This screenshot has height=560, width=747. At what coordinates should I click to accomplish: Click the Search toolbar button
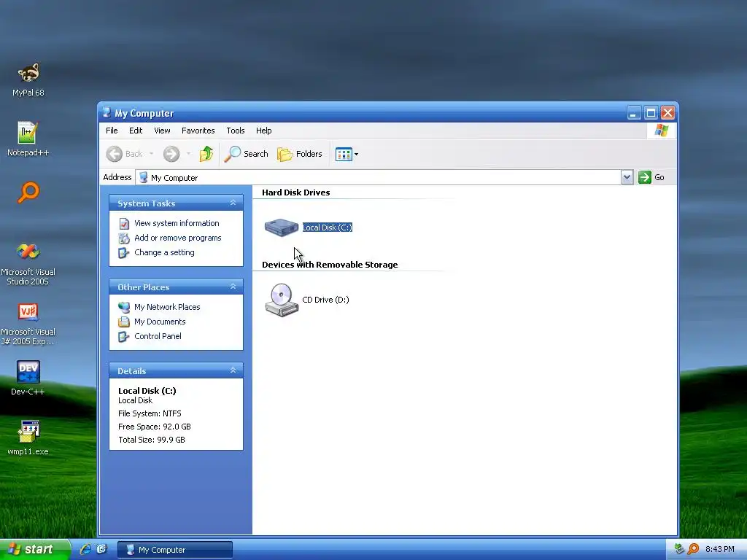tap(246, 154)
